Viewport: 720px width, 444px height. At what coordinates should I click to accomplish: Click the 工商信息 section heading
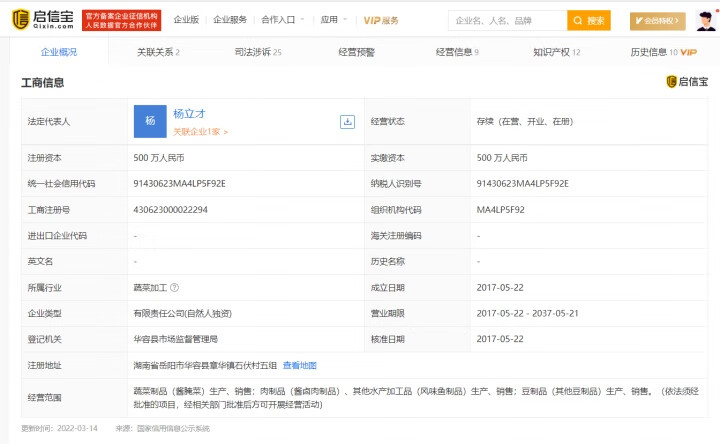pyautogui.click(x=43, y=83)
